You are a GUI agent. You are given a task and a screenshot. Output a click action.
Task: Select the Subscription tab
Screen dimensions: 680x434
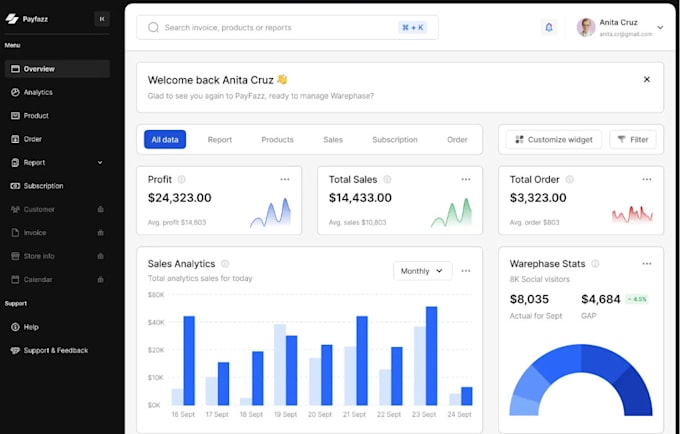394,140
